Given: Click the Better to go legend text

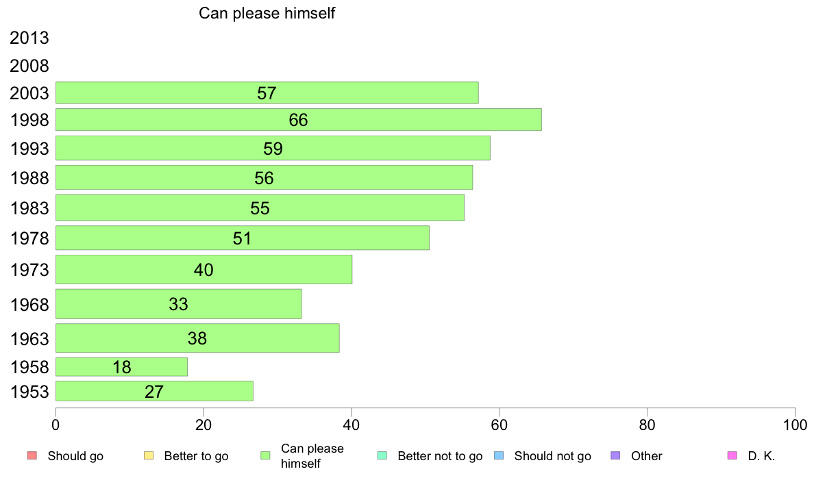Looking at the screenshot, I should (196, 456).
